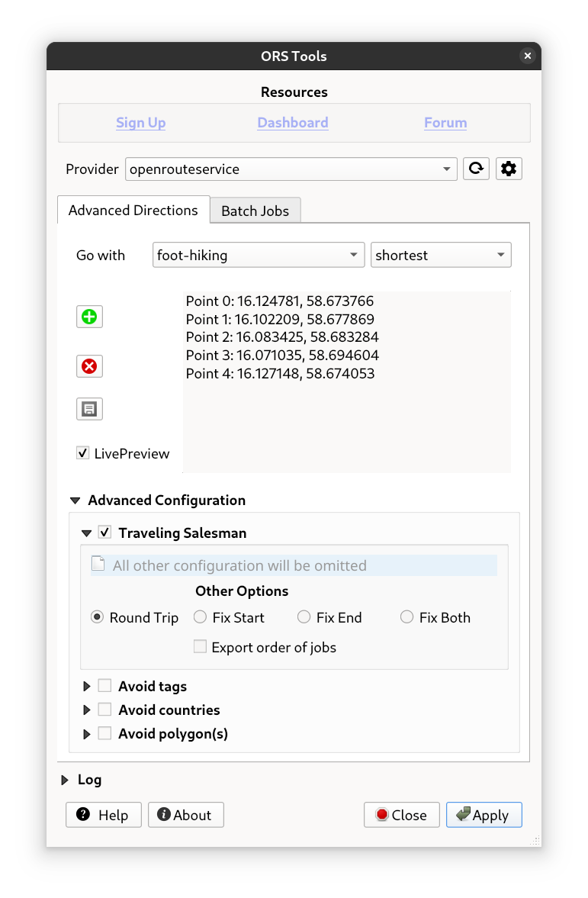588x898 pixels.
Task: Click the save points as layer icon
Action: click(x=89, y=409)
